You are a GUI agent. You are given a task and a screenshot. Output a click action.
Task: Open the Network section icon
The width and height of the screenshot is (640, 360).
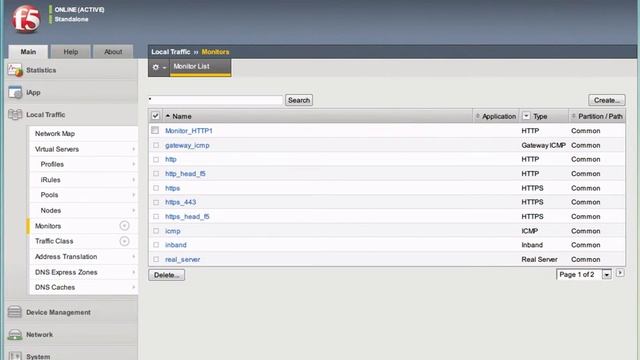click(15, 334)
